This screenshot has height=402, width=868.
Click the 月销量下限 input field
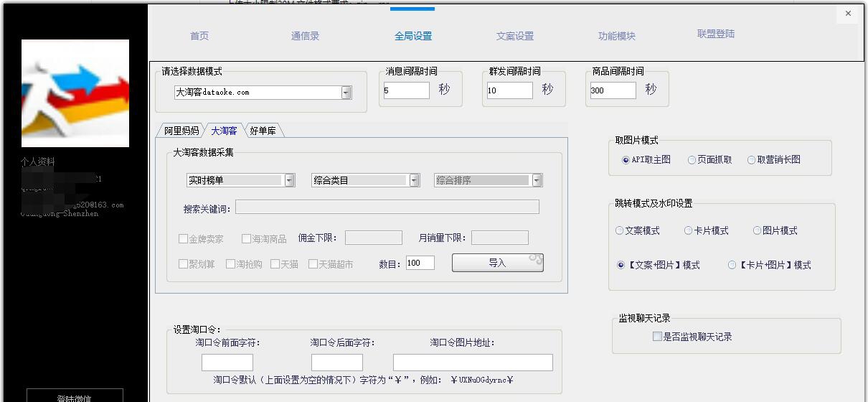pos(500,238)
